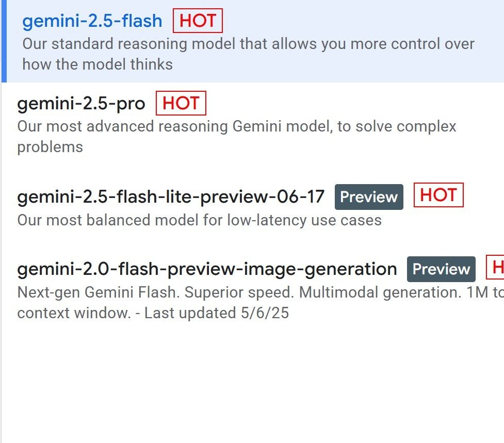Image resolution: width=504 pixels, height=443 pixels.
Task: Choose gemini-2.5-flash-lite-preview-06-17 from the list
Action: (x=170, y=196)
